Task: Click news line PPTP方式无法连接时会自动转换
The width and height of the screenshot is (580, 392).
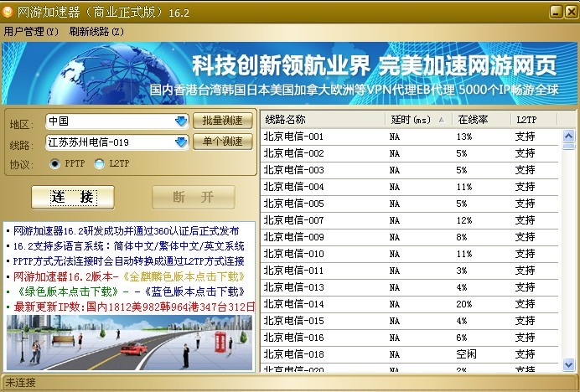Action: click(x=129, y=261)
